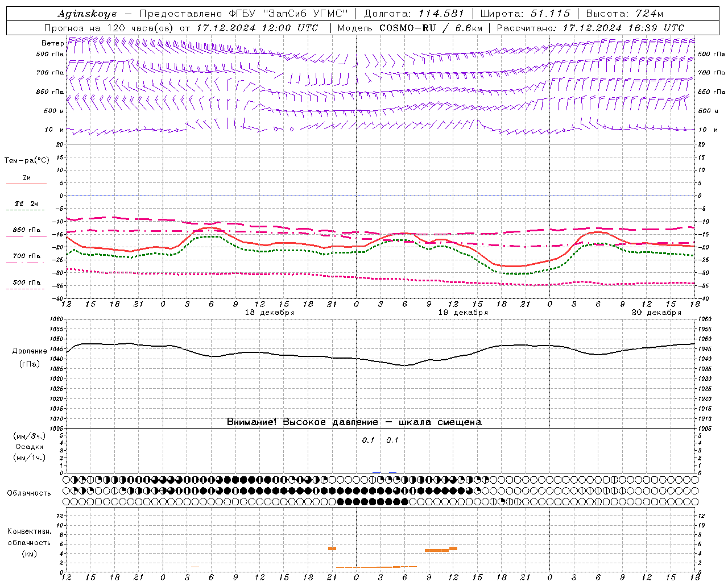Select the elevation label Высота: 724м
Viewport: 728px width, 582px height.
click(x=624, y=14)
